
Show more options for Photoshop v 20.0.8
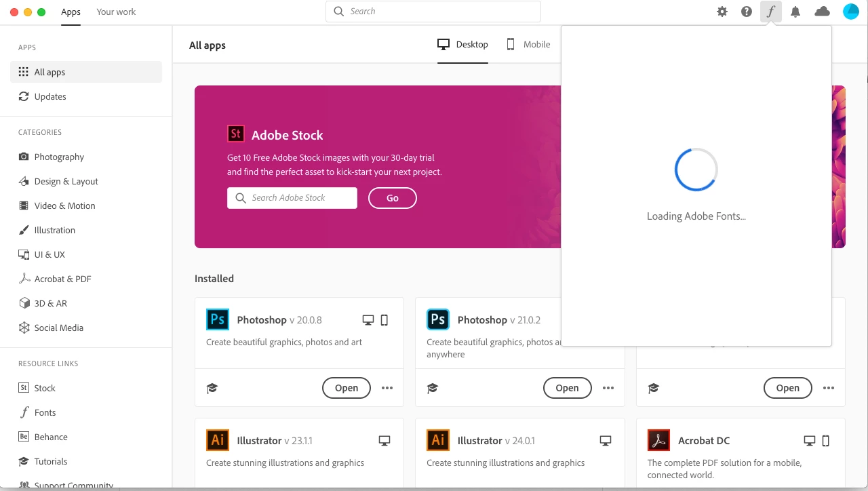387,388
